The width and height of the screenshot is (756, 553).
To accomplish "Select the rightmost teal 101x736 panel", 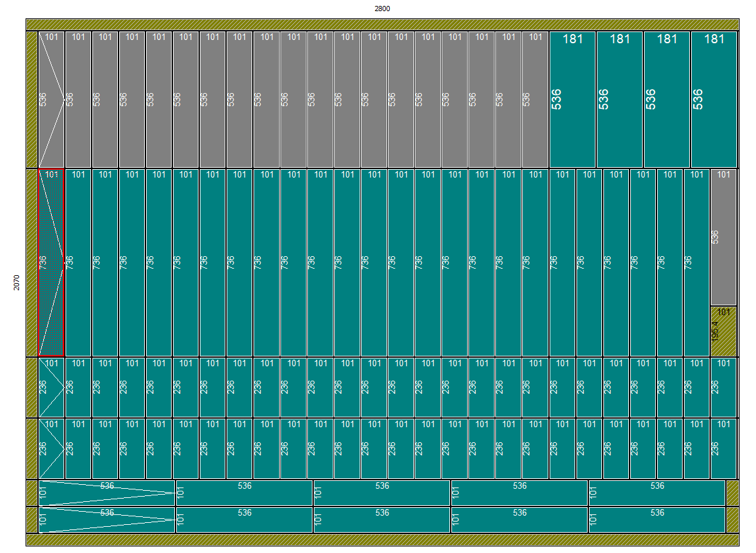I will pos(696,262).
